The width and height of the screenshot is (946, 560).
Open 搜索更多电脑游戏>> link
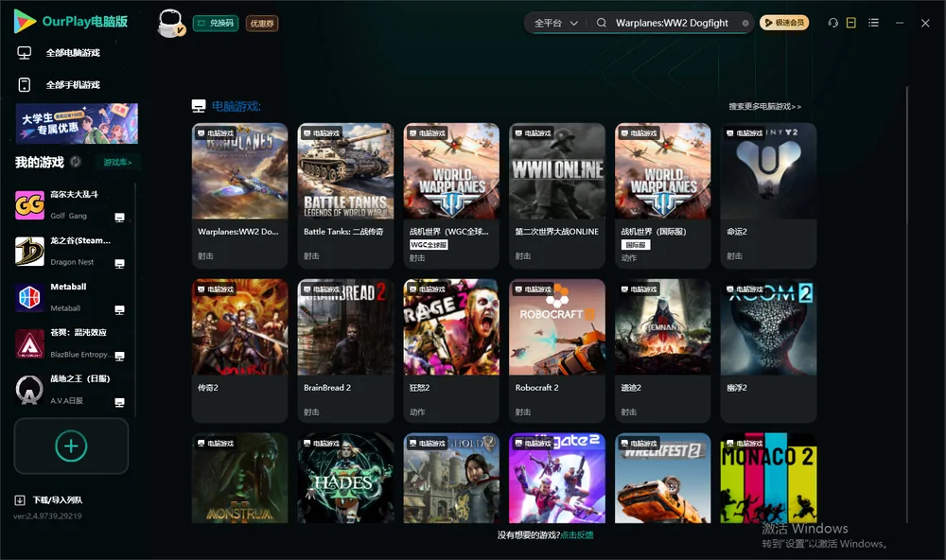[764, 106]
